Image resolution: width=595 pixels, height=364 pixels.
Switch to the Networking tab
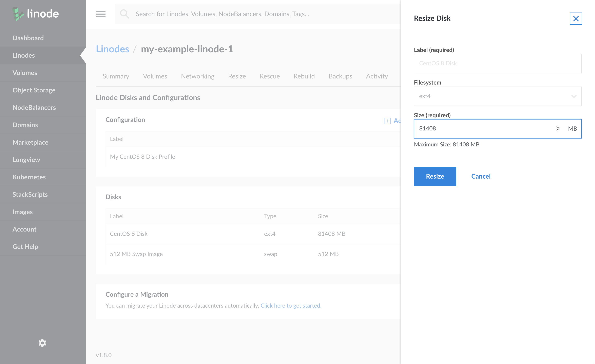197,76
